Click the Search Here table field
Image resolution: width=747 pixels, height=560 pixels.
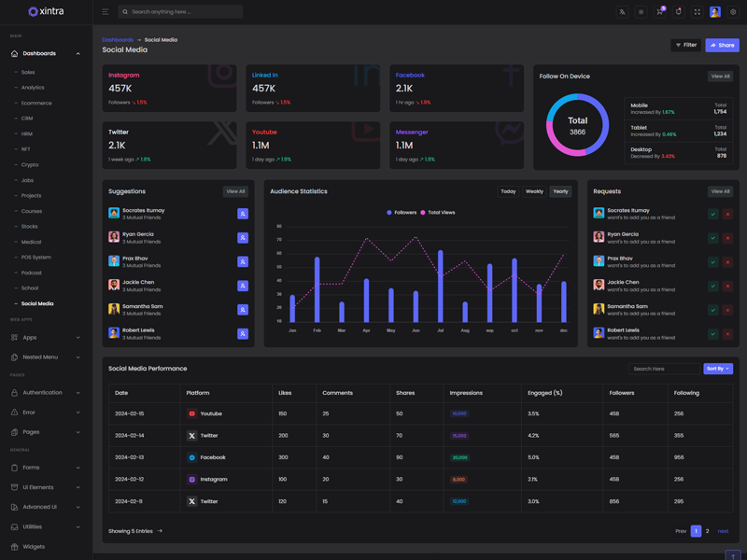point(663,369)
